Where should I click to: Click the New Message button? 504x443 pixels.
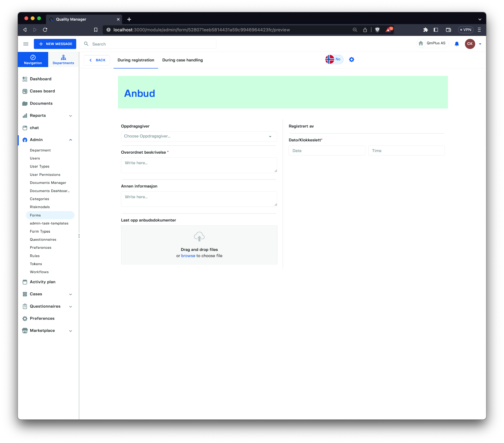55,44
